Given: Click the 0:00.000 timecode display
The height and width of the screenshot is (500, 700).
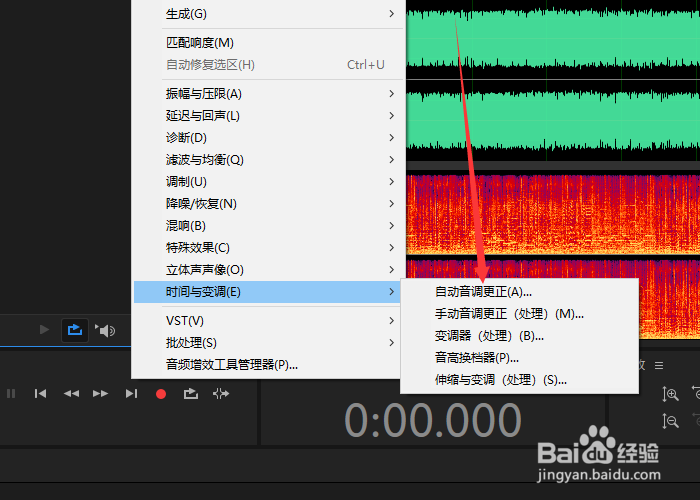Looking at the screenshot, I should click(x=433, y=420).
